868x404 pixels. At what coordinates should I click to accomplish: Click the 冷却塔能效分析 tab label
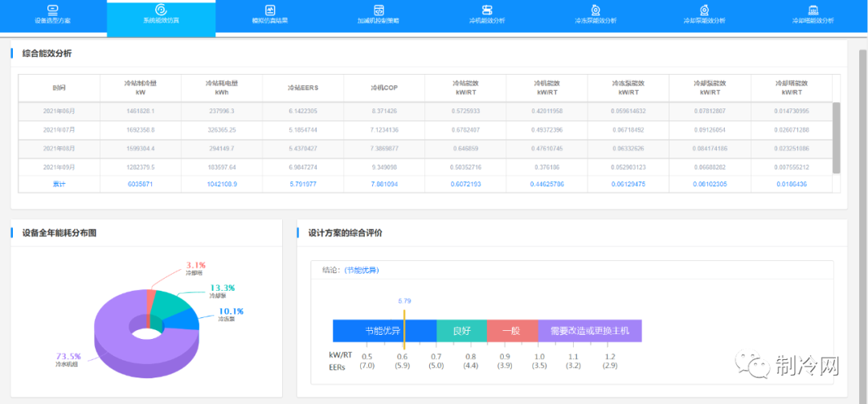pyautogui.click(x=813, y=20)
